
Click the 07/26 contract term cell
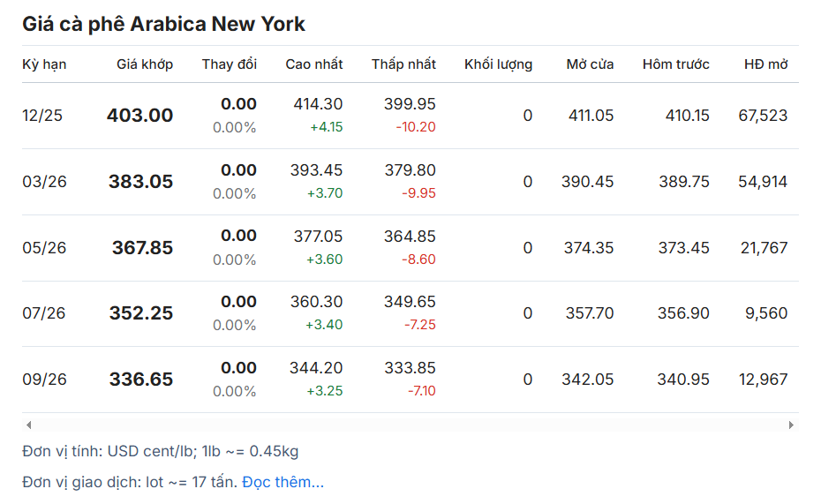point(44,313)
